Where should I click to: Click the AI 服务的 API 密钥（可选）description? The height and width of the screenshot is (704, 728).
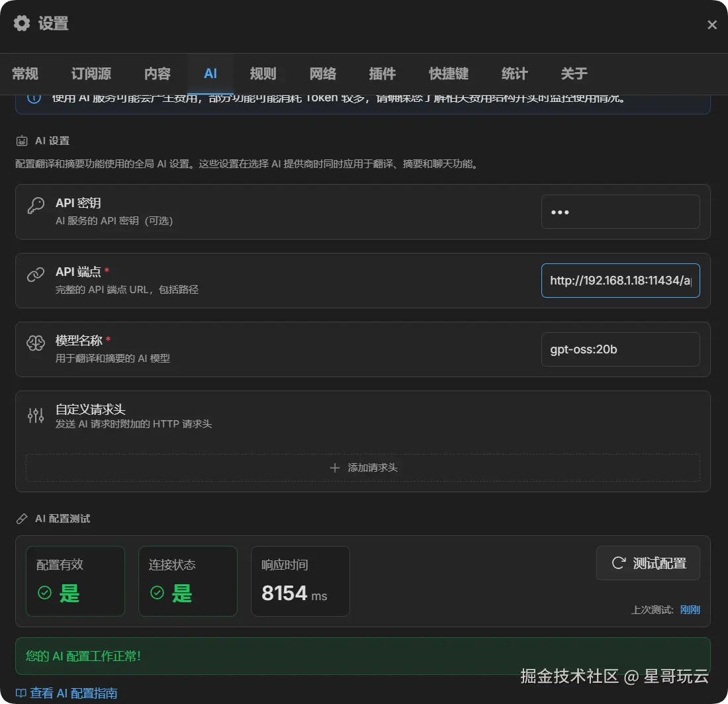point(114,221)
